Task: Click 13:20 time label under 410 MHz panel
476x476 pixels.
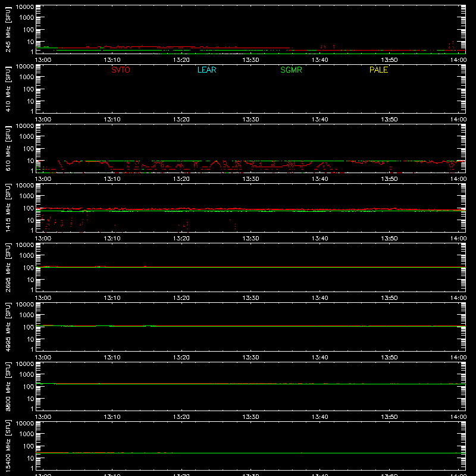Action: tap(181, 120)
